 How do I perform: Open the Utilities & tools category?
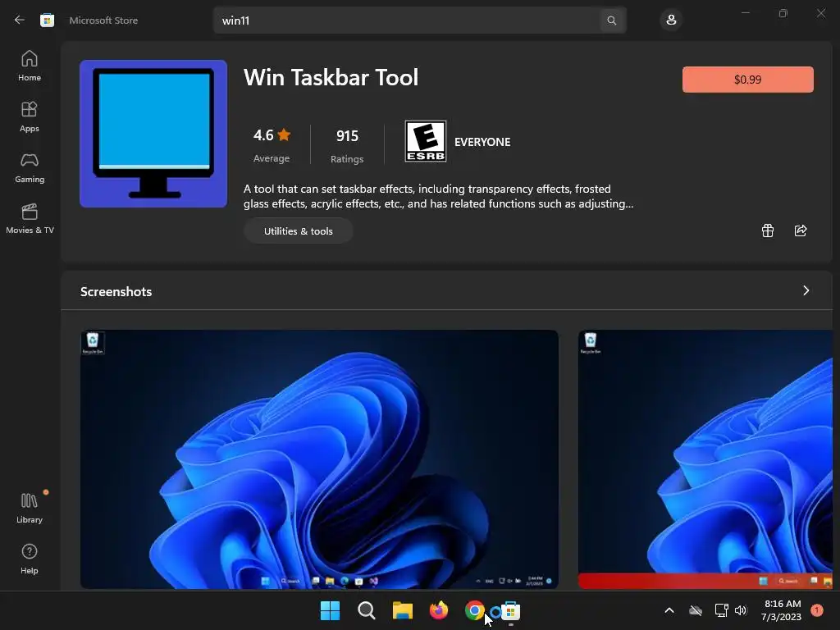pos(299,231)
